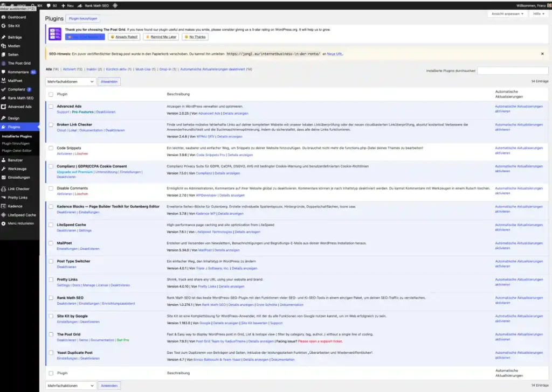The height and width of the screenshot is (392, 552).
Task: Show Must-Use plugins filter
Action: (146, 69)
